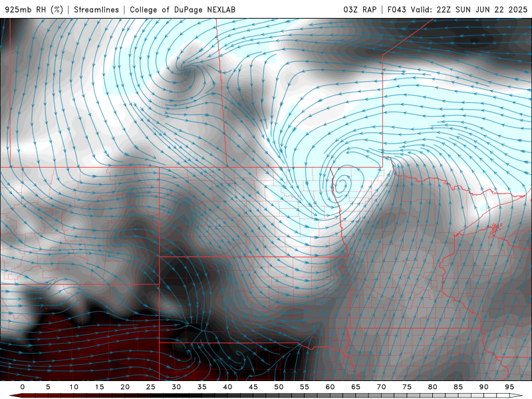This screenshot has width=532, height=399.
Task: Click the "95" color scale label
Action: coord(509,387)
